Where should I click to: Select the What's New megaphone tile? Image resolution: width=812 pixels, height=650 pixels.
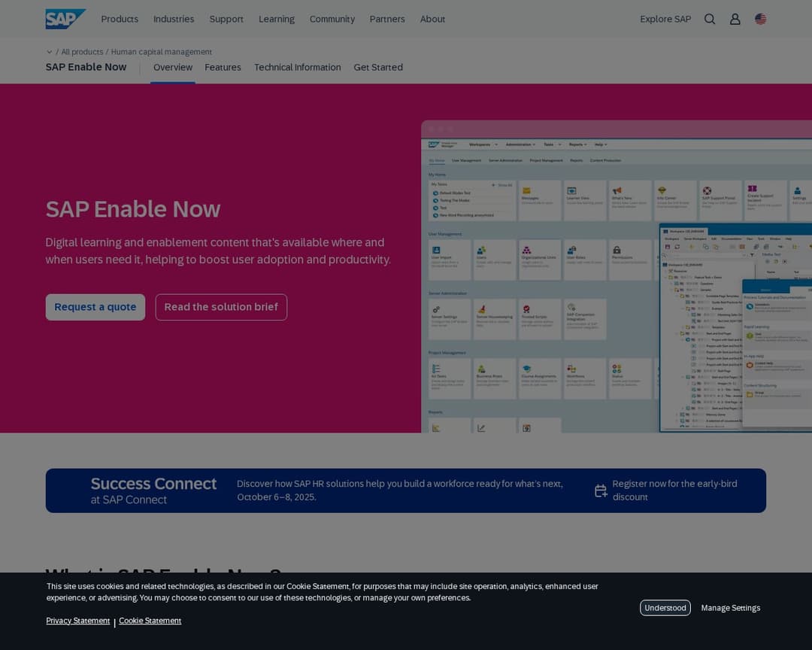pyautogui.click(x=617, y=191)
